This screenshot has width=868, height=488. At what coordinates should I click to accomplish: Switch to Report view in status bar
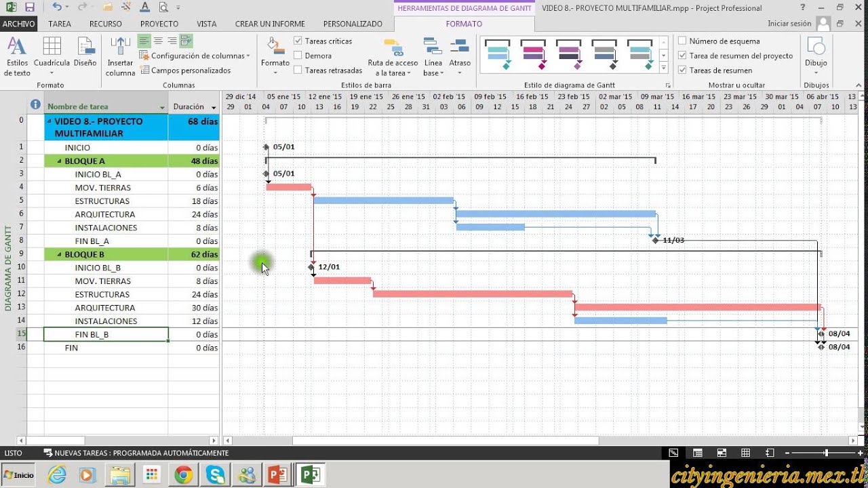pos(770,453)
